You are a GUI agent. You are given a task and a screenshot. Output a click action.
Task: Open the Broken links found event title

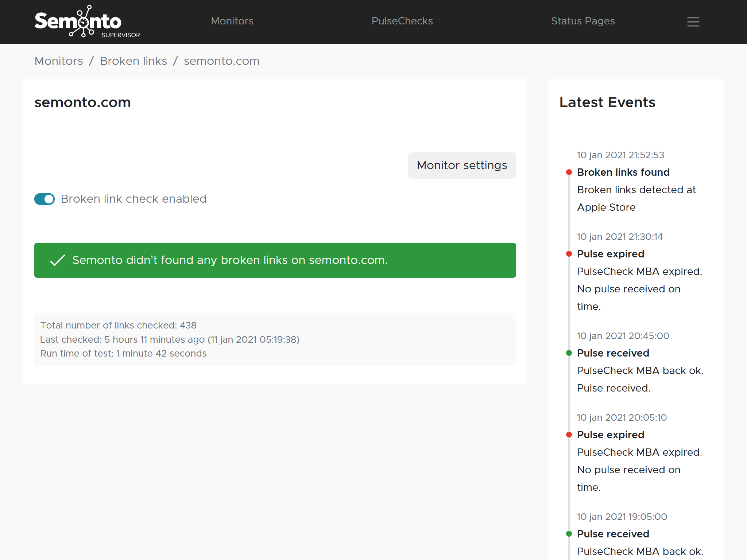coord(623,172)
